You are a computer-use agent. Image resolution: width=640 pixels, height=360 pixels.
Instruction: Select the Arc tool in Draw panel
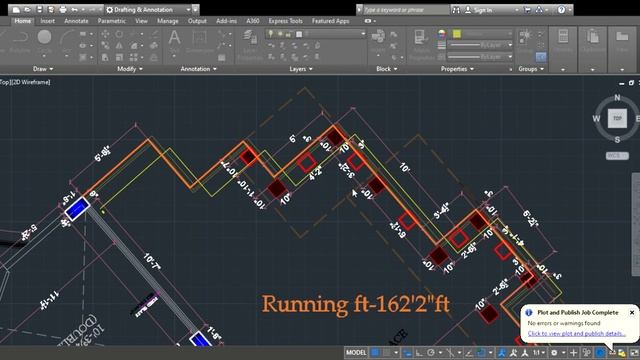coord(67,39)
